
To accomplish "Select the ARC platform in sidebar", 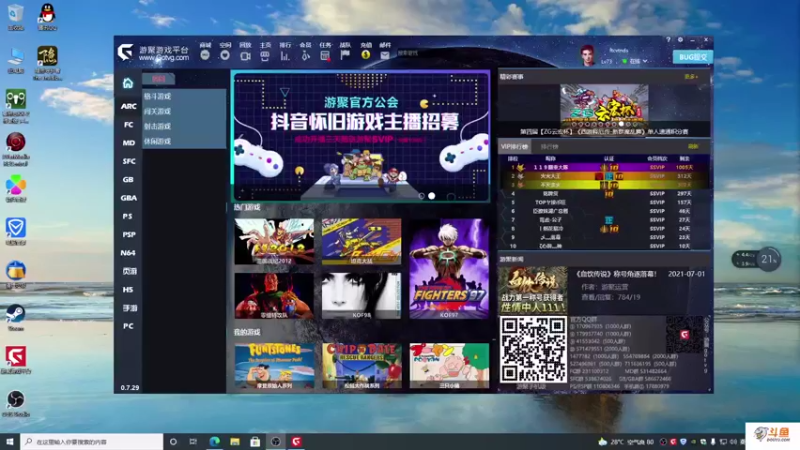I will (x=129, y=106).
